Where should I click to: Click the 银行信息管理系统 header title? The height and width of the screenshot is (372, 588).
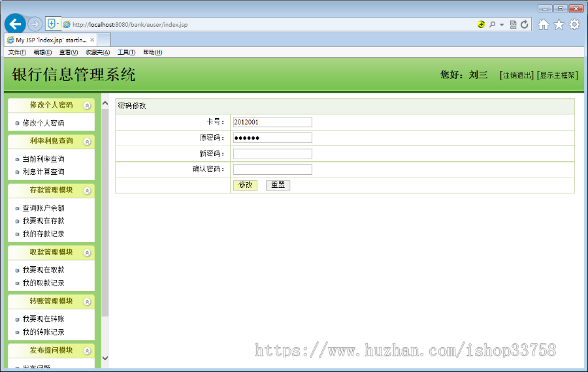pos(73,74)
